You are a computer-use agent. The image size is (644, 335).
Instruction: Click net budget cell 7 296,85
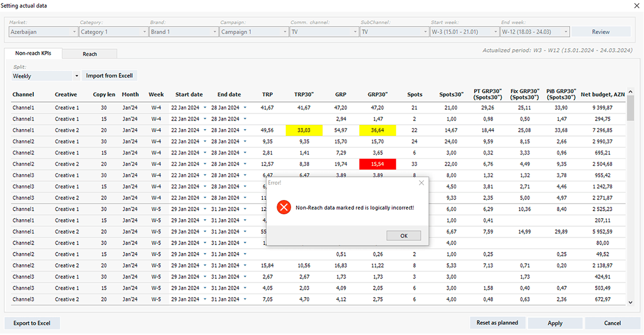tap(602, 130)
